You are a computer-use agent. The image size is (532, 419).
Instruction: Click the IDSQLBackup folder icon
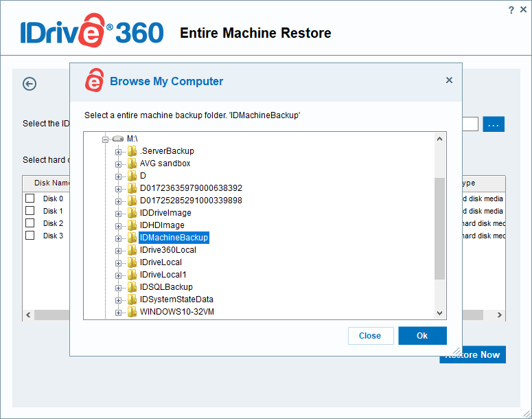pyautogui.click(x=132, y=287)
